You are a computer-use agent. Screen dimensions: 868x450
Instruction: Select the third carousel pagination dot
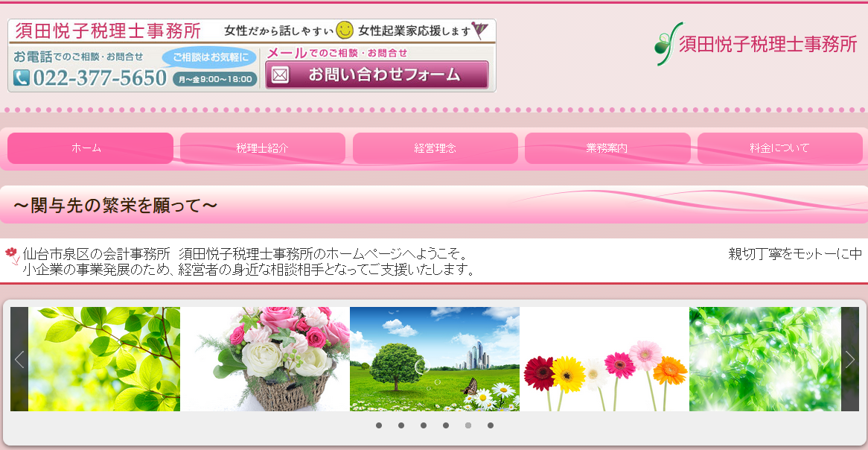(x=424, y=425)
